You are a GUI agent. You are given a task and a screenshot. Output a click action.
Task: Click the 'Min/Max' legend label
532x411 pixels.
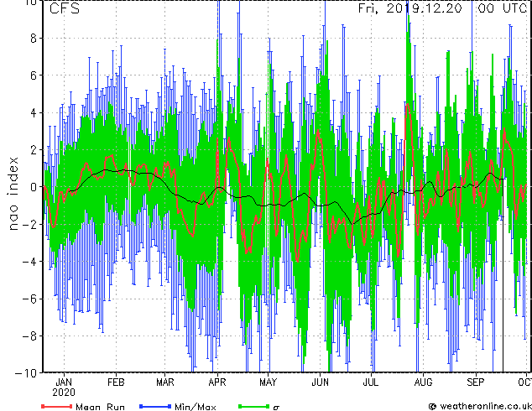[196, 407]
